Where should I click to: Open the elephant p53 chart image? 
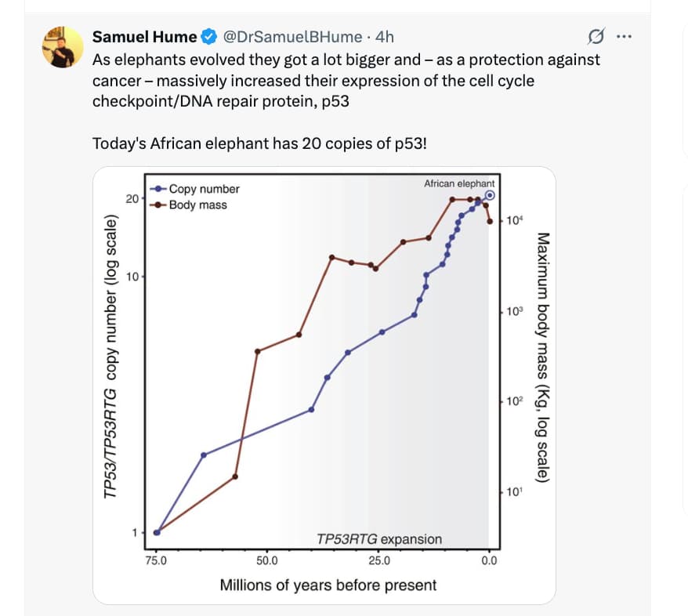[325, 384]
